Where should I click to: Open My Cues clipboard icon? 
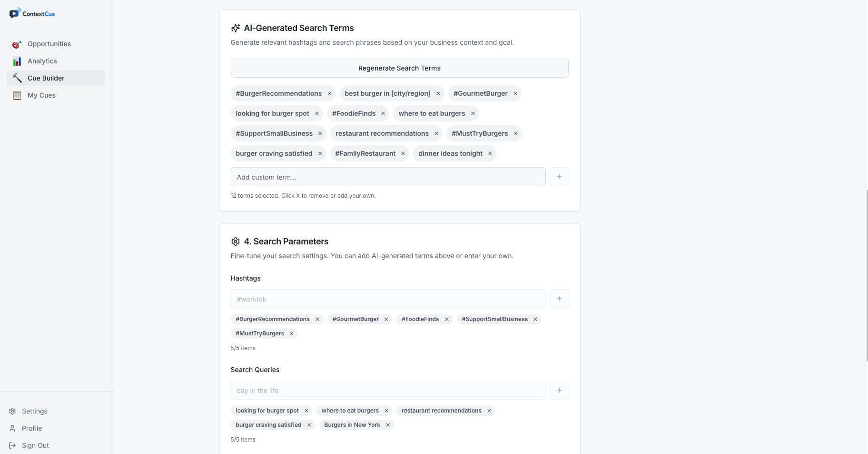[x=17, y=95]
